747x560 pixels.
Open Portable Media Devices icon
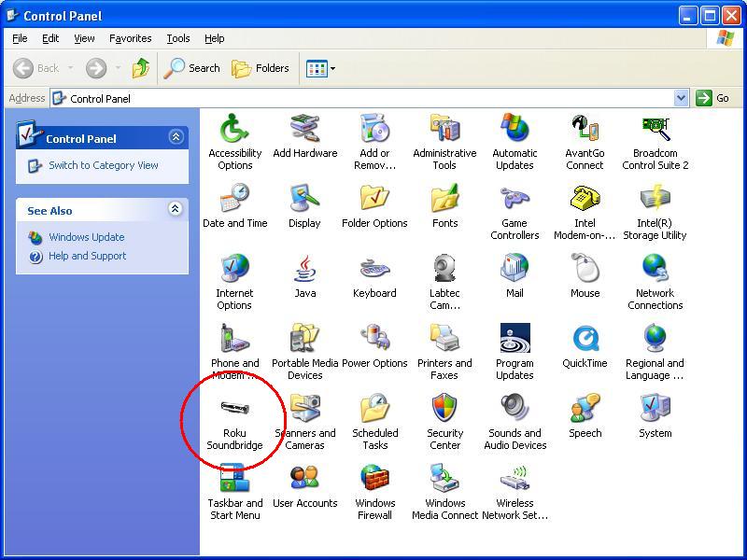305,338
